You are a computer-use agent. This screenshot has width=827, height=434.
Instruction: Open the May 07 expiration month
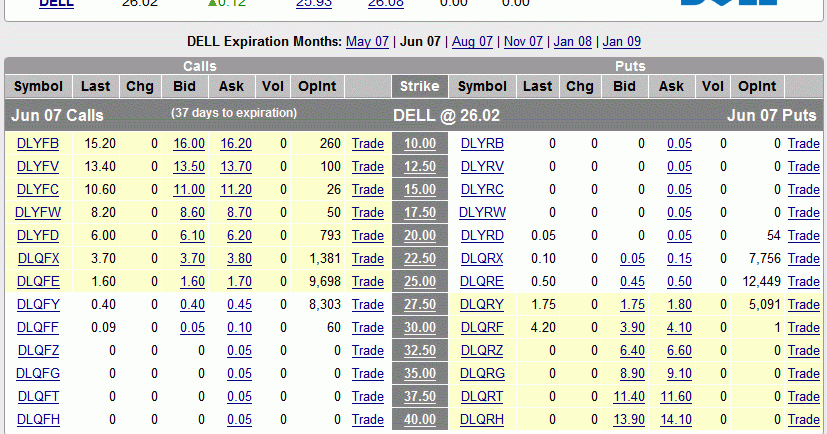(367, 42)
